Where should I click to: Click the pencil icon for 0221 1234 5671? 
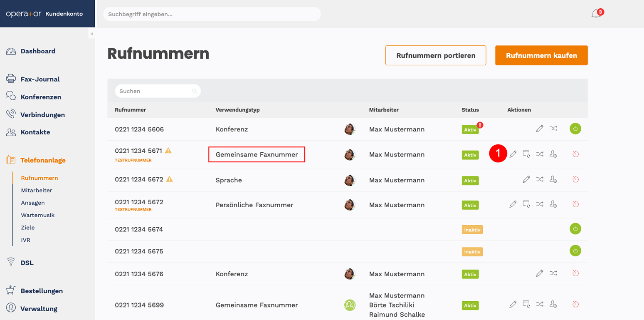pyautogui.click(x=513, y=154)
